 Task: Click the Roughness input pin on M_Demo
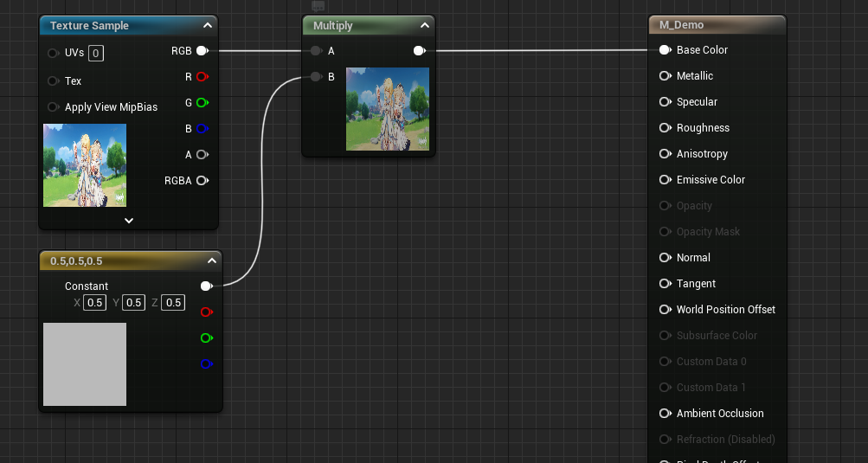(665, 128)
